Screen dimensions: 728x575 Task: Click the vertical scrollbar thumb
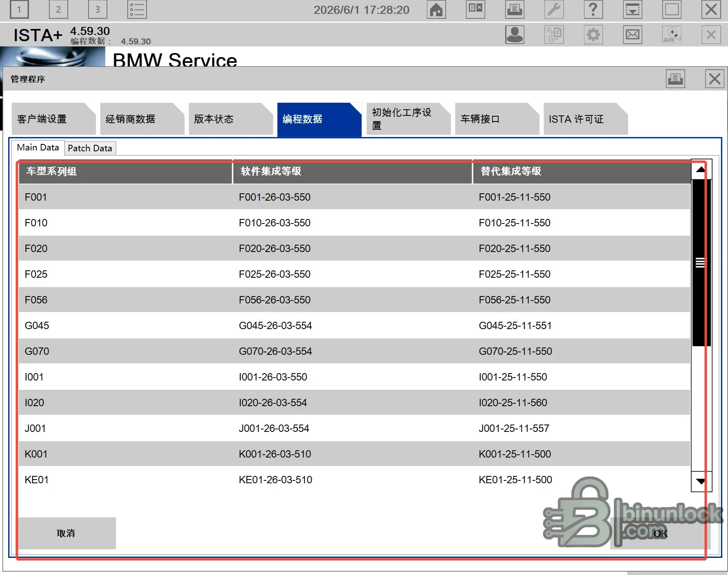[x=701, y=263]
